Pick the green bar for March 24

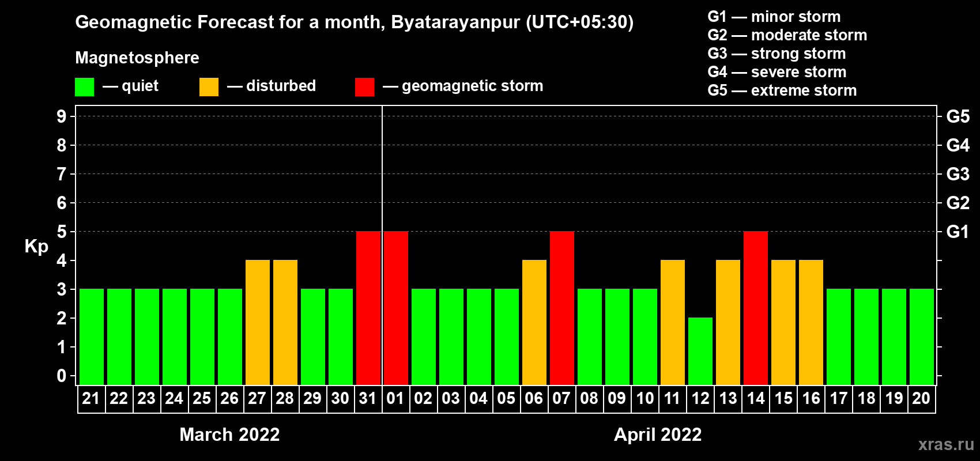pyautogui.click(x=175, y=337)
